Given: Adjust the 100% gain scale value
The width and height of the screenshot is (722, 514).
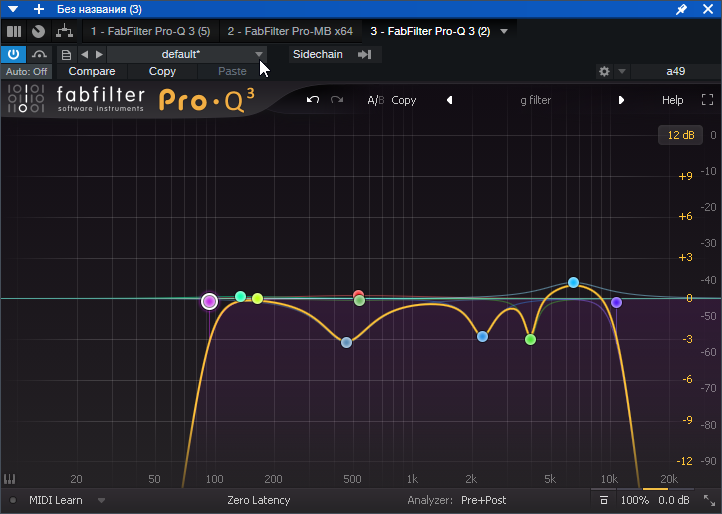Looking at the screenshot, I should tap(635, 500).
